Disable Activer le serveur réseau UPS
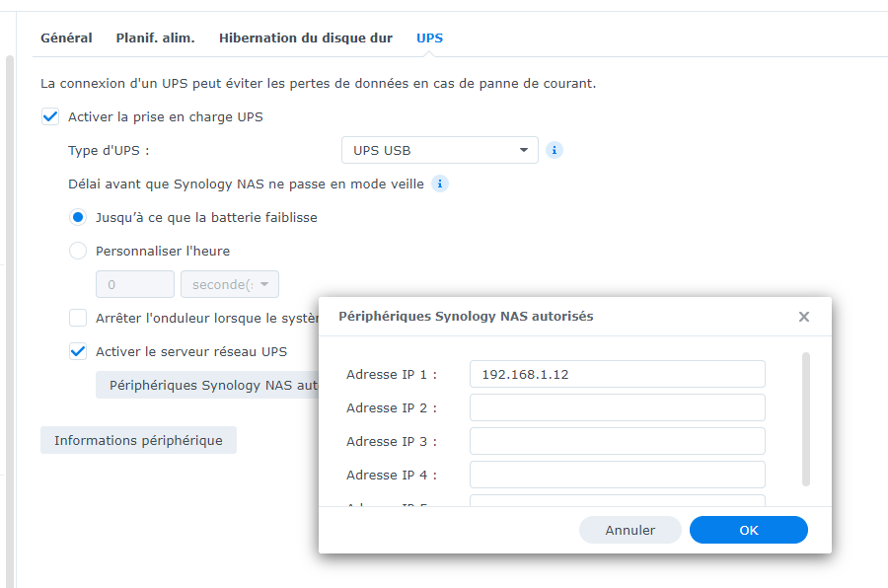The height and width of the screenshot is (588, 888). click(x=78, y=351)
